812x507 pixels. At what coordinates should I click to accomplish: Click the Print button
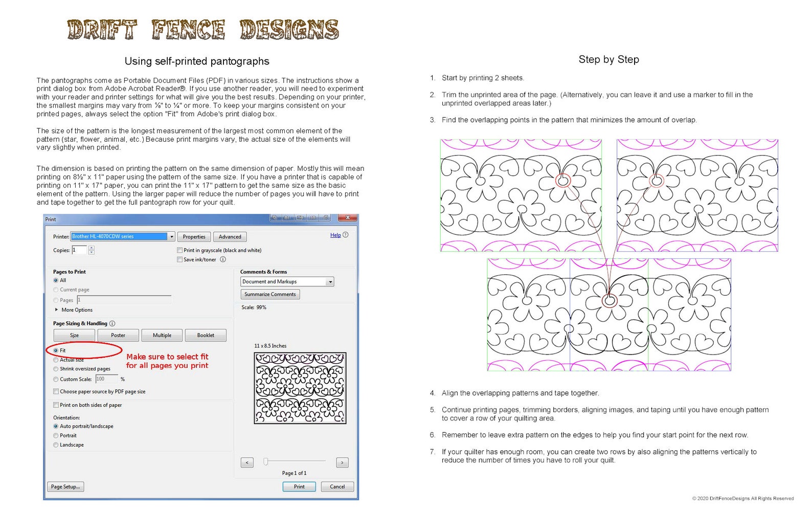299,487
